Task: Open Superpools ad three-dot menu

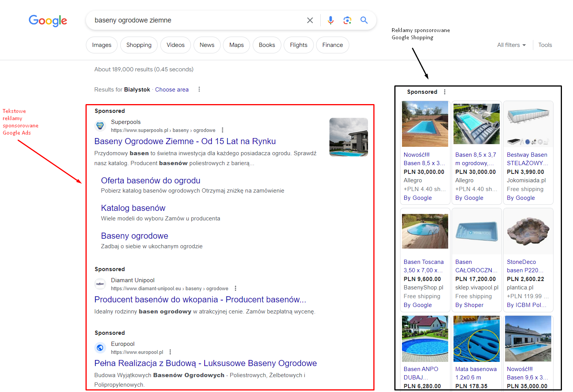Action: tap(223, 130)
